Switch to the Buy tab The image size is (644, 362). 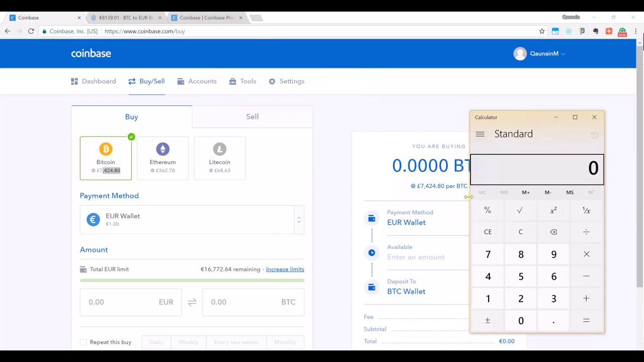[x=131, y=117]
